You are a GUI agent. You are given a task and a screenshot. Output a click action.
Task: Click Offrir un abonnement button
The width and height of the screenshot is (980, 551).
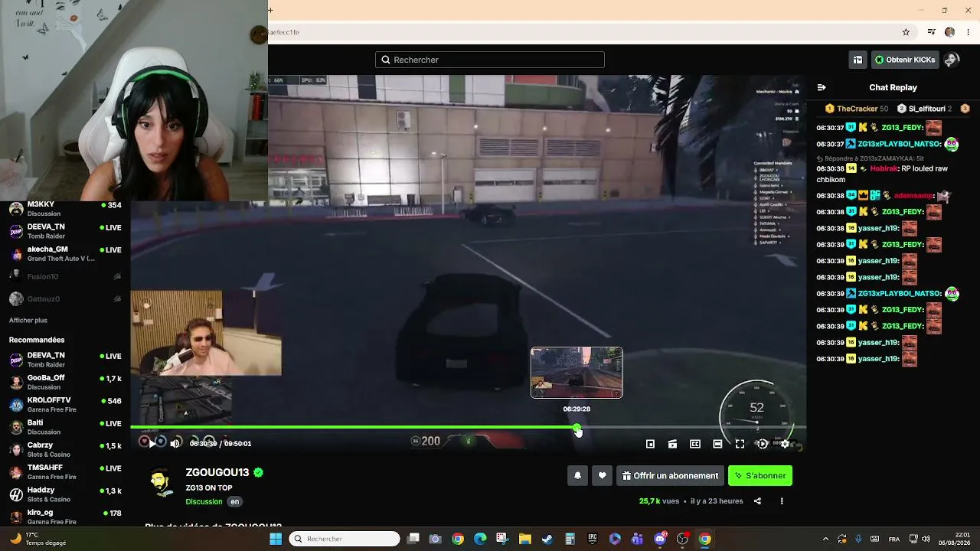(x=670, y=476)
